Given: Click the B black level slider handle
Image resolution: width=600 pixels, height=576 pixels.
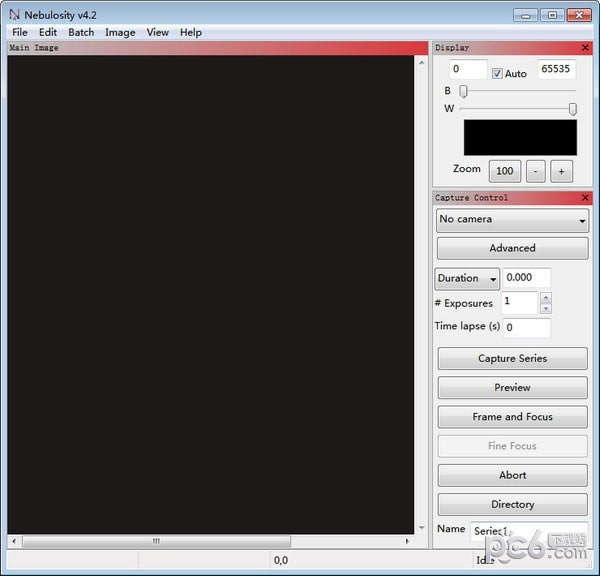Looking at the screenshot, I should (x=463, y=91).
